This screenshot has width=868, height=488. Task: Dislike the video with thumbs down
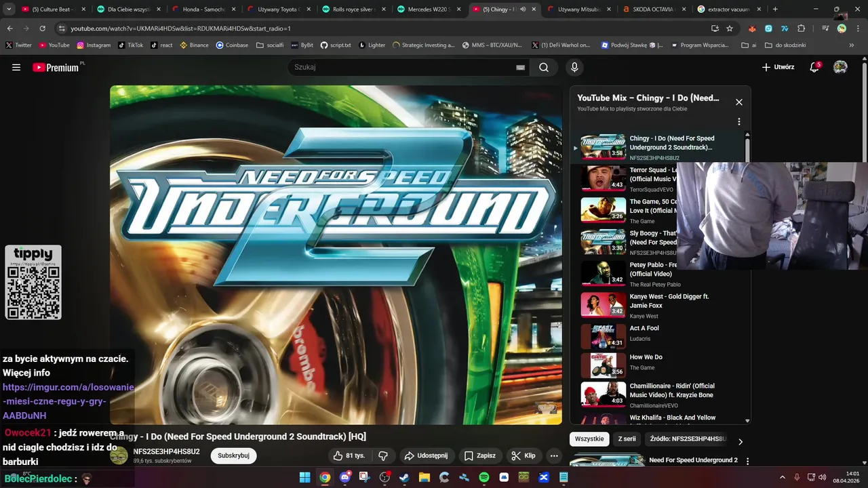pos(383,455)
